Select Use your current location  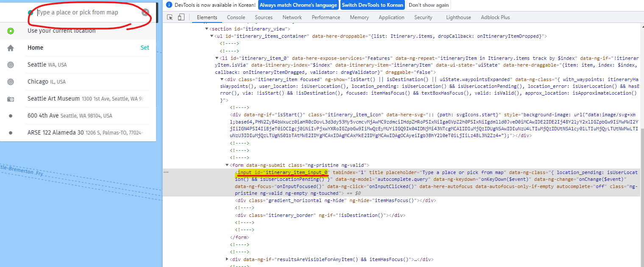61,31
